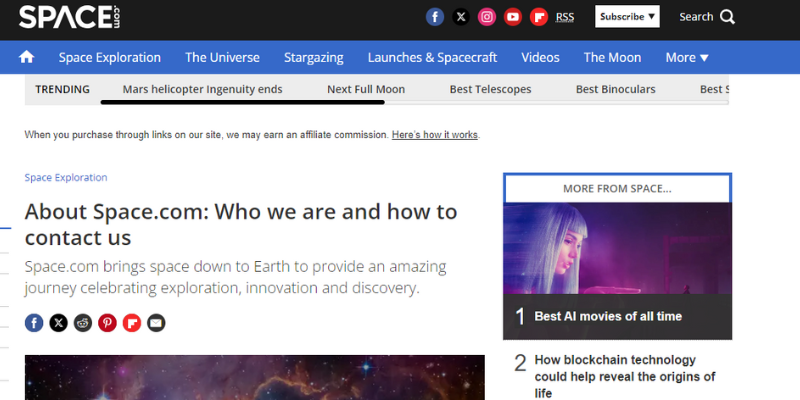Click the nebula hero image
The width and height of the screenshot is (800, 400).
pyautogui.click(x=255, y=378)
